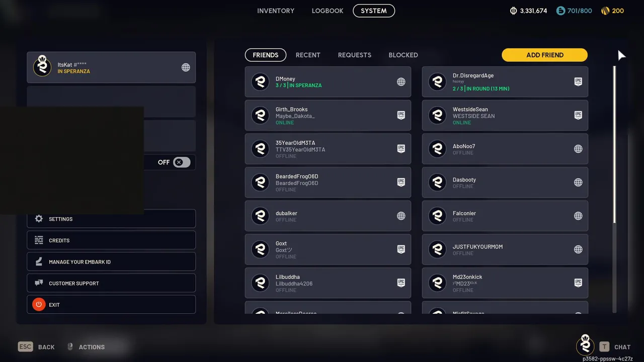The height and width of the screenshot is (362, 644).
Task: Click the Exit button
Action: point(111,305)
